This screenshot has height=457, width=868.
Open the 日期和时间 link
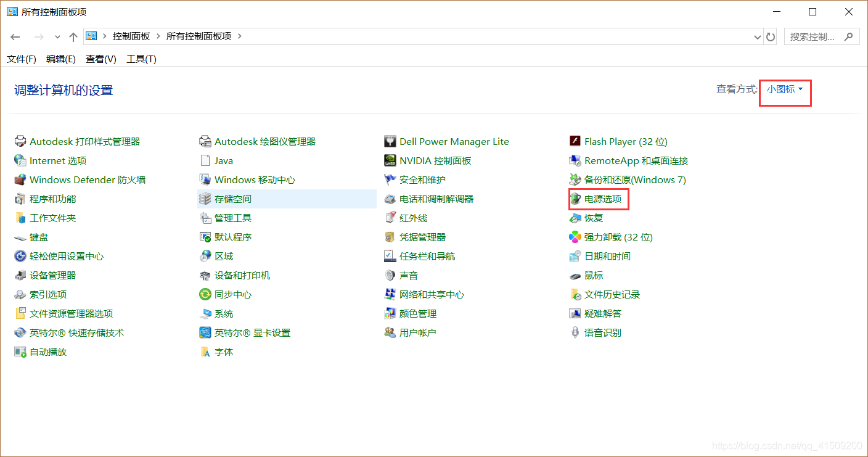point(607,256)
